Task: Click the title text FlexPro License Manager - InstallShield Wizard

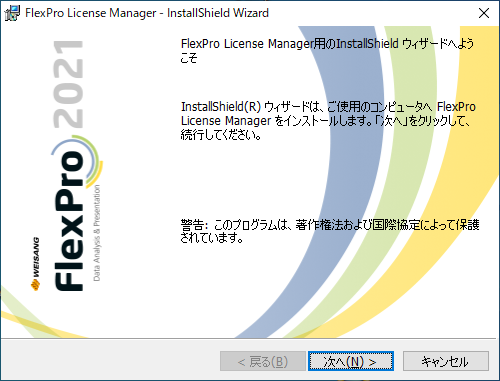Action: tap(147, 13)
